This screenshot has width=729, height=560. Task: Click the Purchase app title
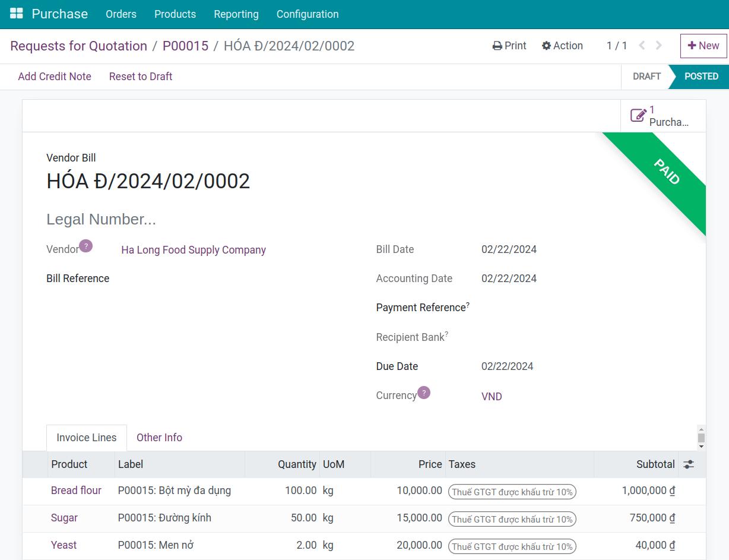pyautogui.click(x=60, y=14)
